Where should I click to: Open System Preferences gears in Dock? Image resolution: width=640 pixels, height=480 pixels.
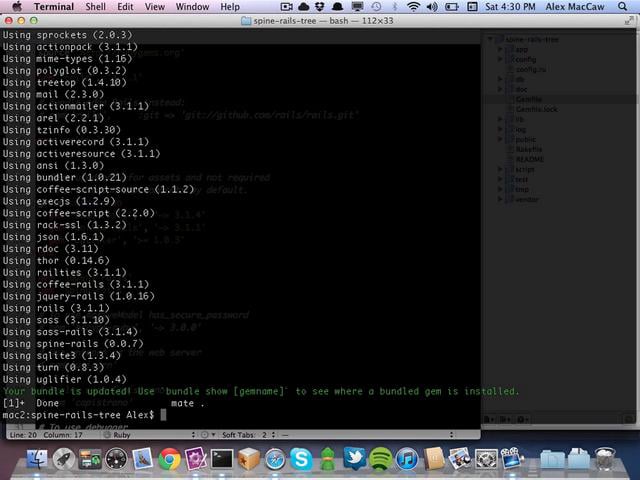[x=486, y=459]
